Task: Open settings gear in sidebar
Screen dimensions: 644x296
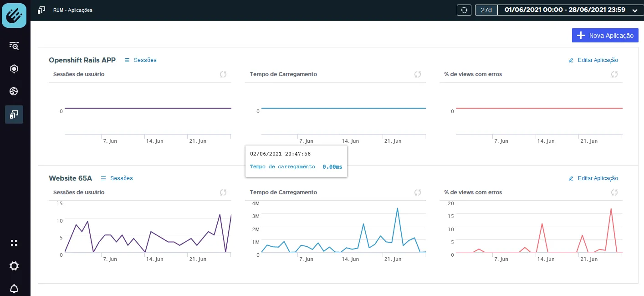Action: pyautogui.click(x=14, y=266)
